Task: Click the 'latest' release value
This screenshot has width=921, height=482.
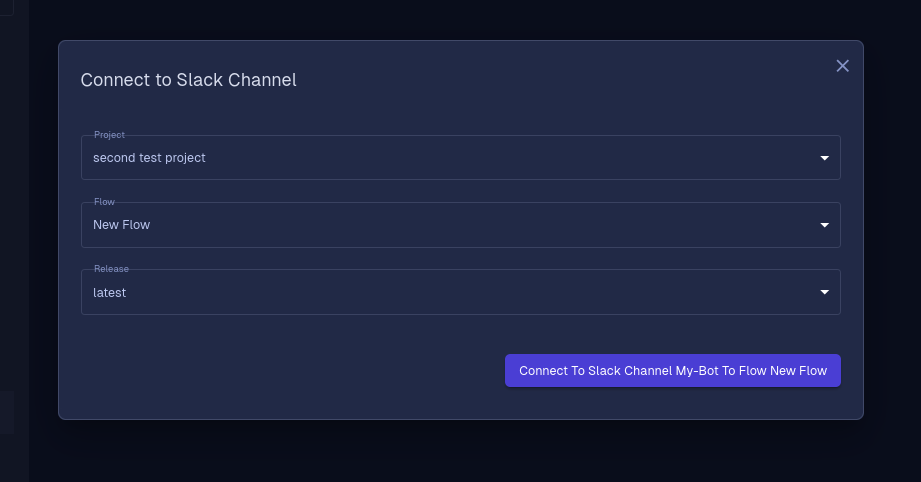Action: [109, 292]
